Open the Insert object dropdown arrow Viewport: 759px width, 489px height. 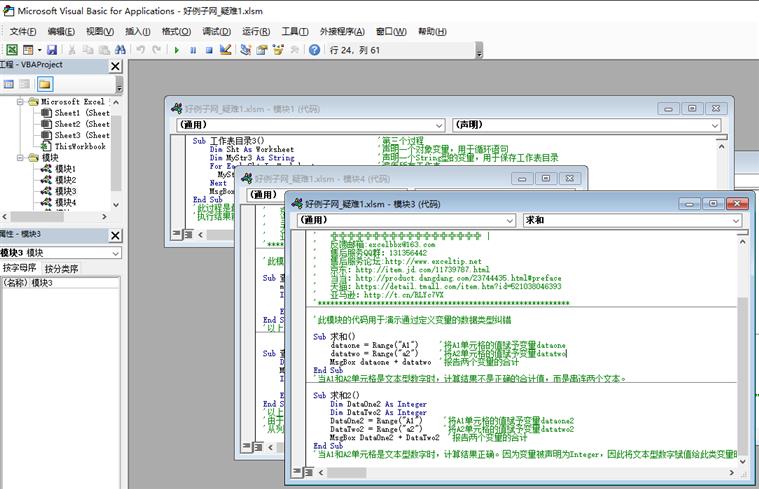click(x=39, y=49)
